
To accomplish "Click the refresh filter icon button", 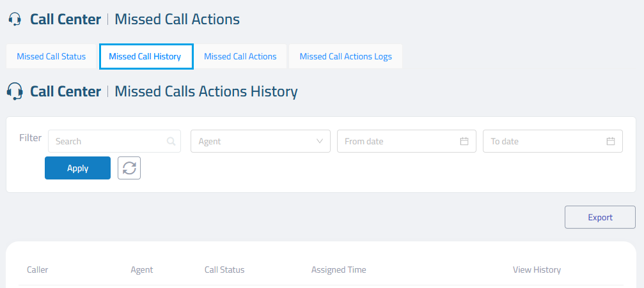I will pos(129,168).
